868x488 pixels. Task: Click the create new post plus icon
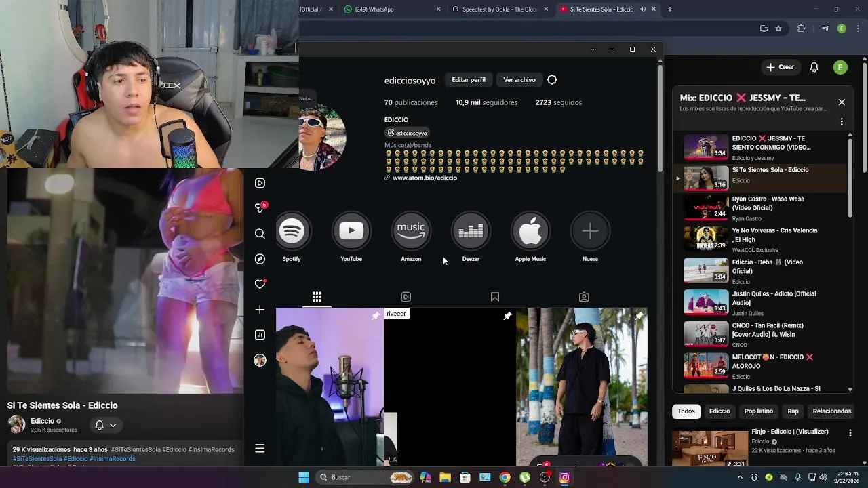point(260,310)
